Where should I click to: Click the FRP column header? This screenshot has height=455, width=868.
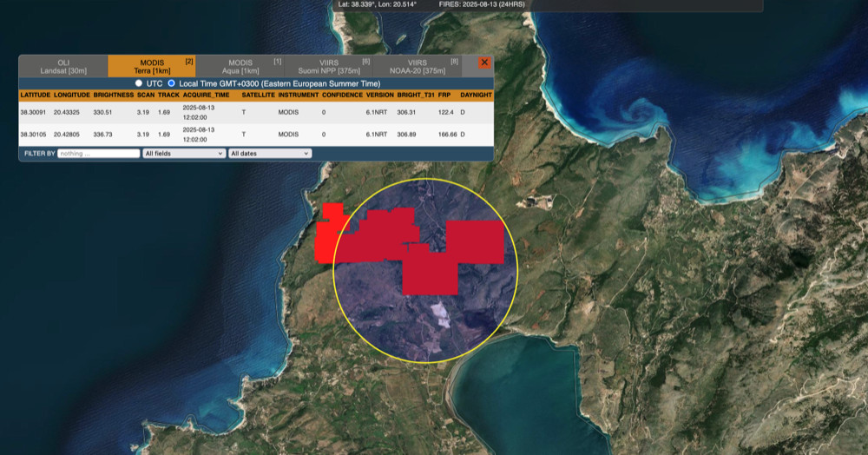coord(444,94)
